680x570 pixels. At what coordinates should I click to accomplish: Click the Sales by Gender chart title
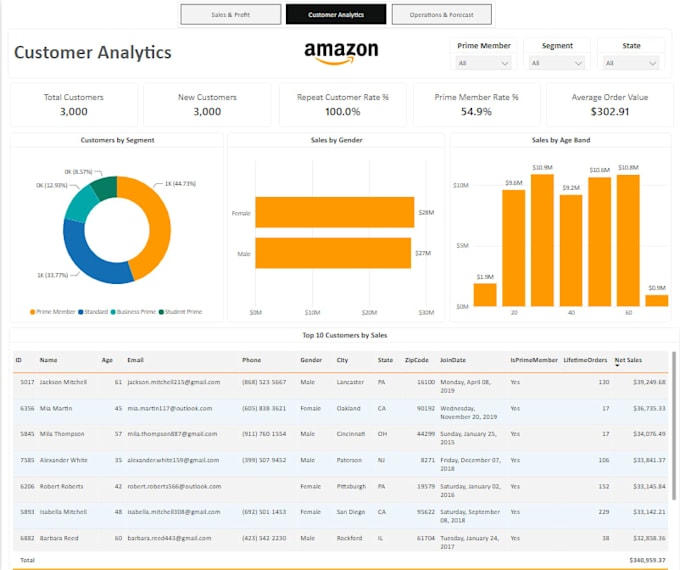(x=337, y=140)
